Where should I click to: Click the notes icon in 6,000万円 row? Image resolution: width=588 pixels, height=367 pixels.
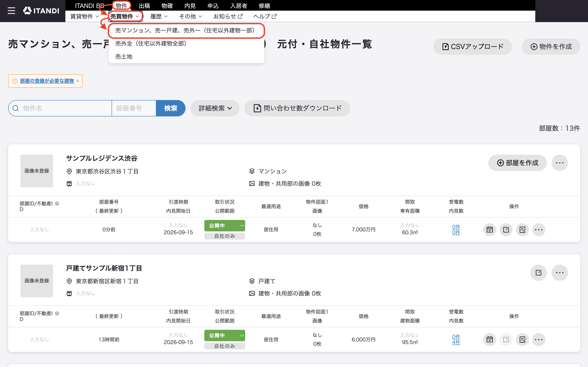pos(522,339)
